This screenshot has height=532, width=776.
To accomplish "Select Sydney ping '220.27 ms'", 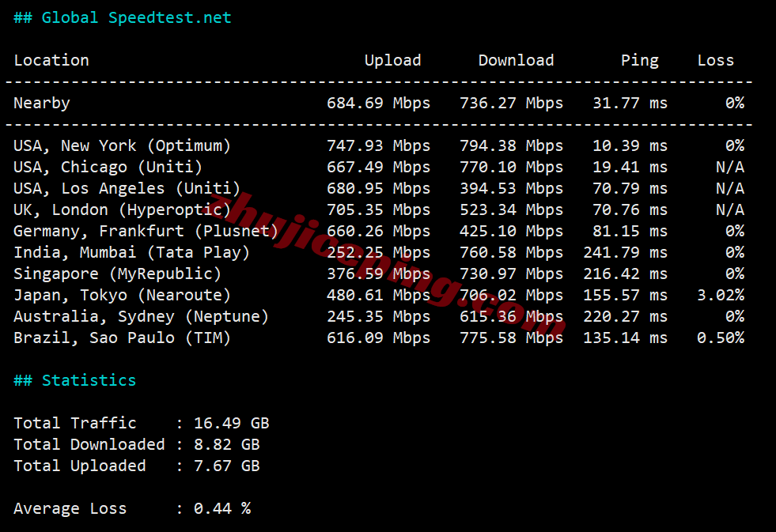I will [x=625, y=316].
